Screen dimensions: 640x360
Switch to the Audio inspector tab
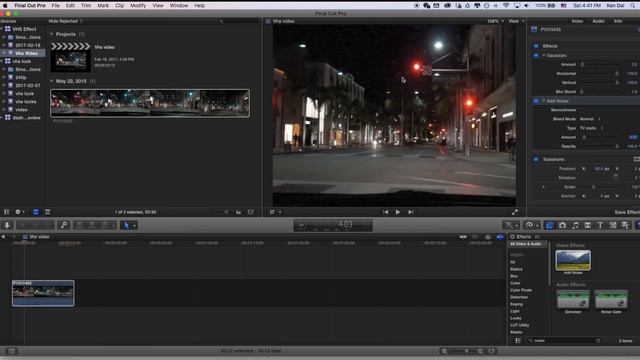click(598, 21)
